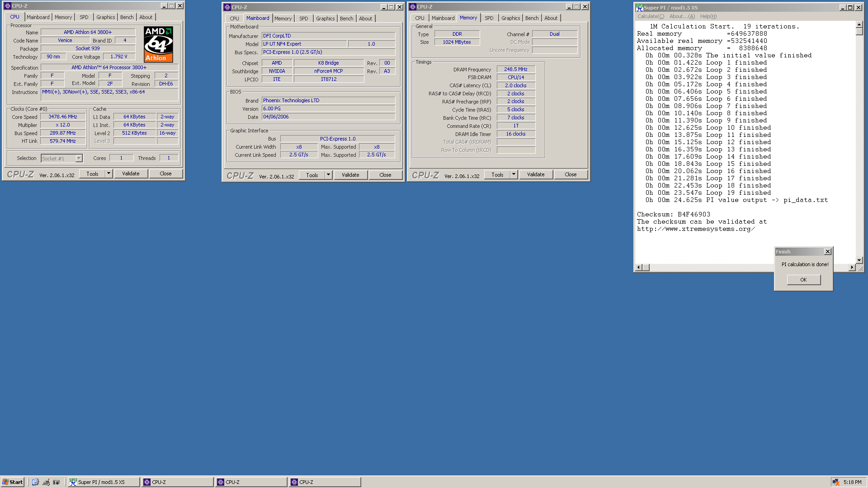The height and width of the screenshot is (488, 868).
Task: Click Validate in the Memory tab window
Action: (536, 174)
